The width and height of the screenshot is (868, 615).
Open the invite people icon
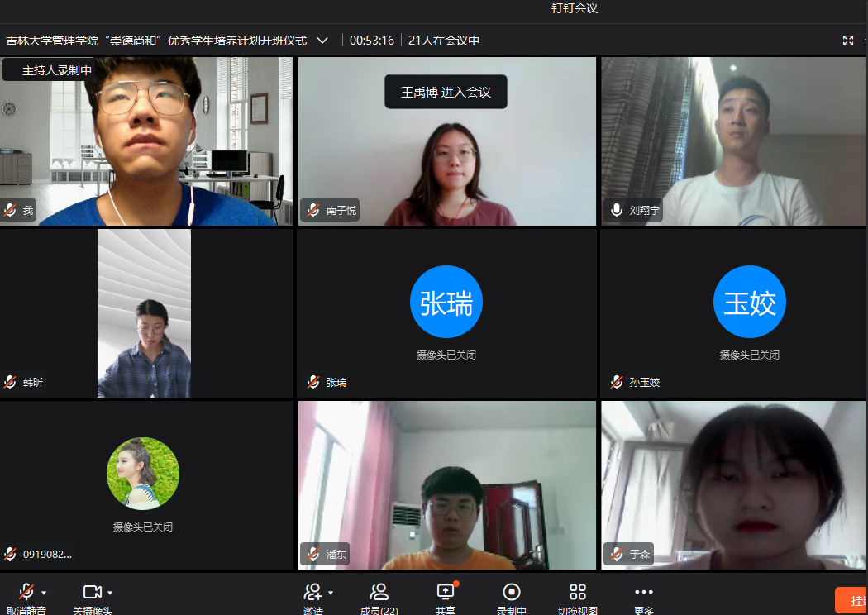coord(312,592)
